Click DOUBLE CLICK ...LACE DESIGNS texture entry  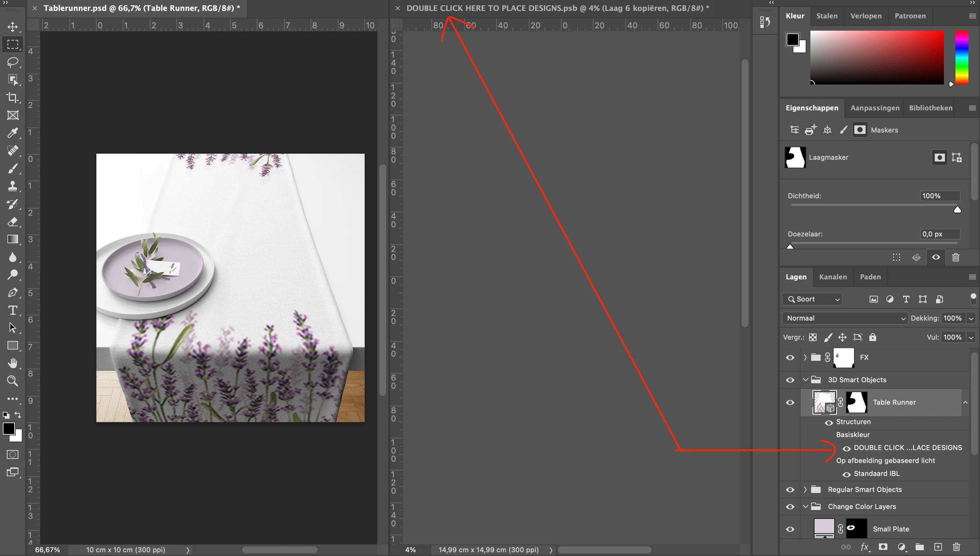click(907, 448)
